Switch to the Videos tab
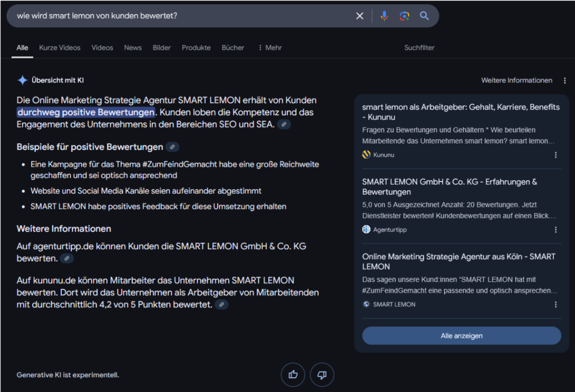The image size is (575, 392). click(103, 48)
